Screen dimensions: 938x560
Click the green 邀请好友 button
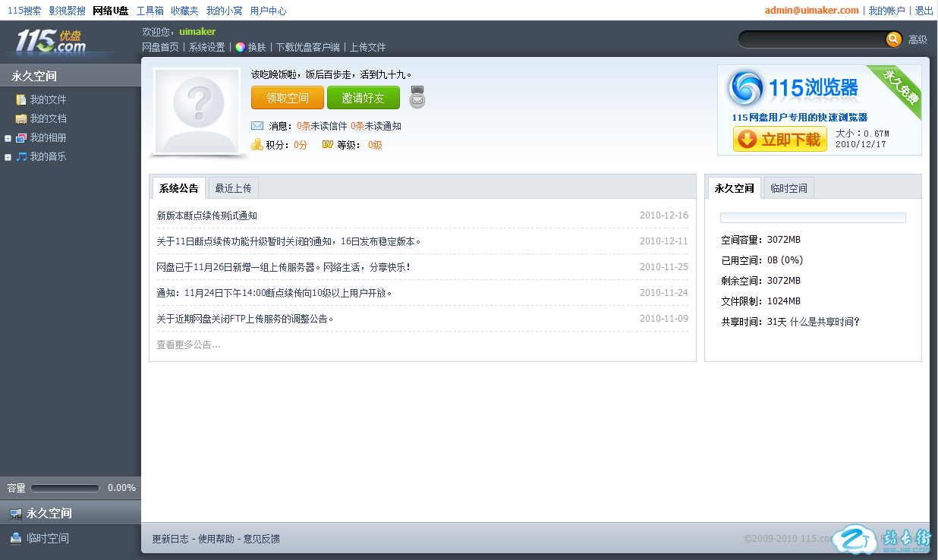pyautogui.click(x=363, y=98)
